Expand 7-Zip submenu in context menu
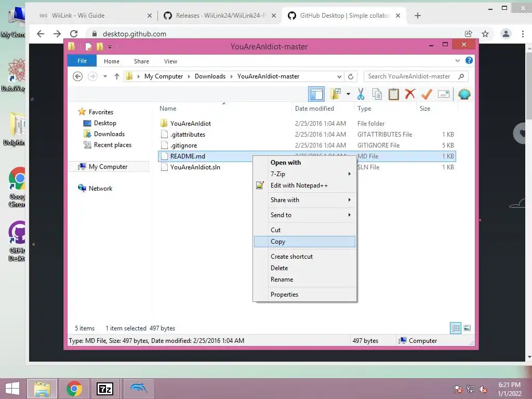This screenshot has height=399, width=532. pyautogui.click(x=304, y=174)
